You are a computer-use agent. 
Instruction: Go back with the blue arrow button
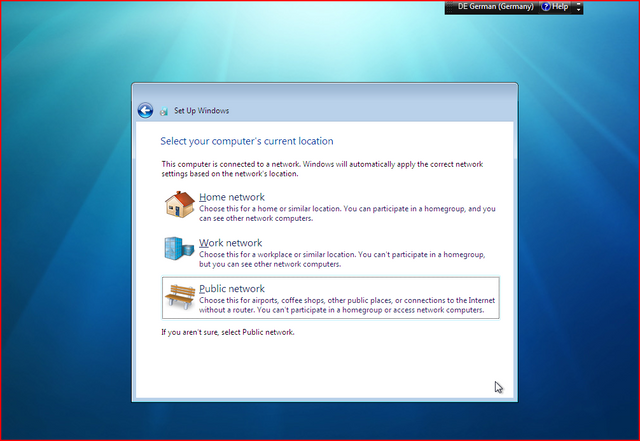point(145,110)
